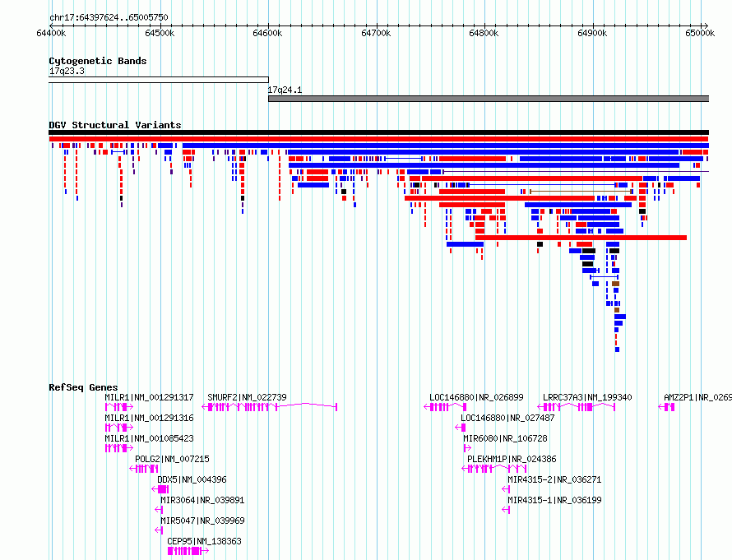Open the LOC146880 NR_026899 gene glyph
732x560 pixels.
click(x=445, y=407)
